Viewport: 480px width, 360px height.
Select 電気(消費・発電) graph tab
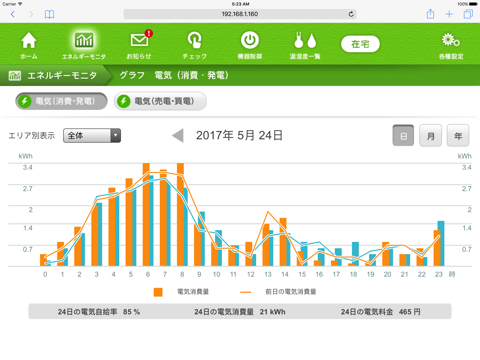click(61, 101)
